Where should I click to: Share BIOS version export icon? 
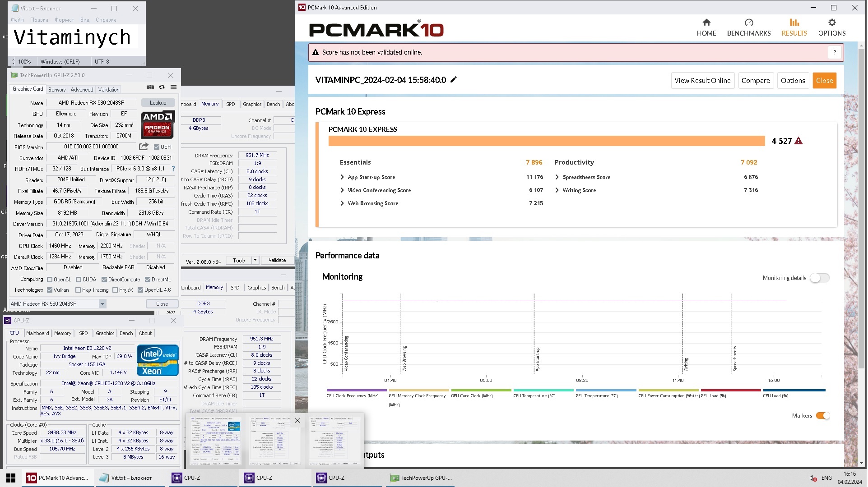pos(144,147)
